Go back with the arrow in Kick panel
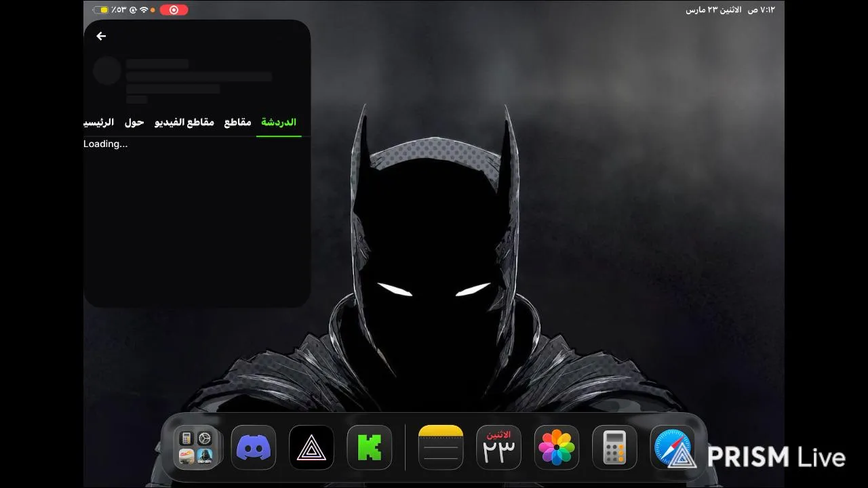The width and height of the screenshot is (868, 488). click(x=101, y=37)
